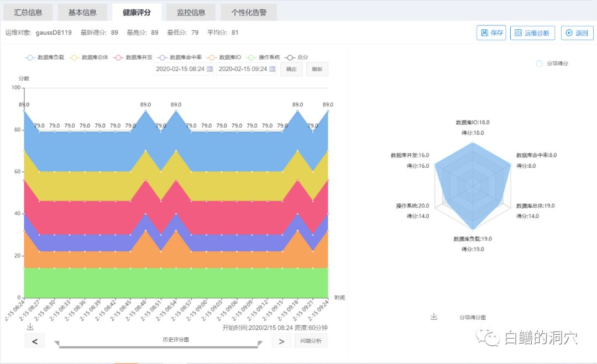Viewport: 597px width, 364px height.
Task: Click radar label 数据库IO:18.0
Action: coord(473,123)
